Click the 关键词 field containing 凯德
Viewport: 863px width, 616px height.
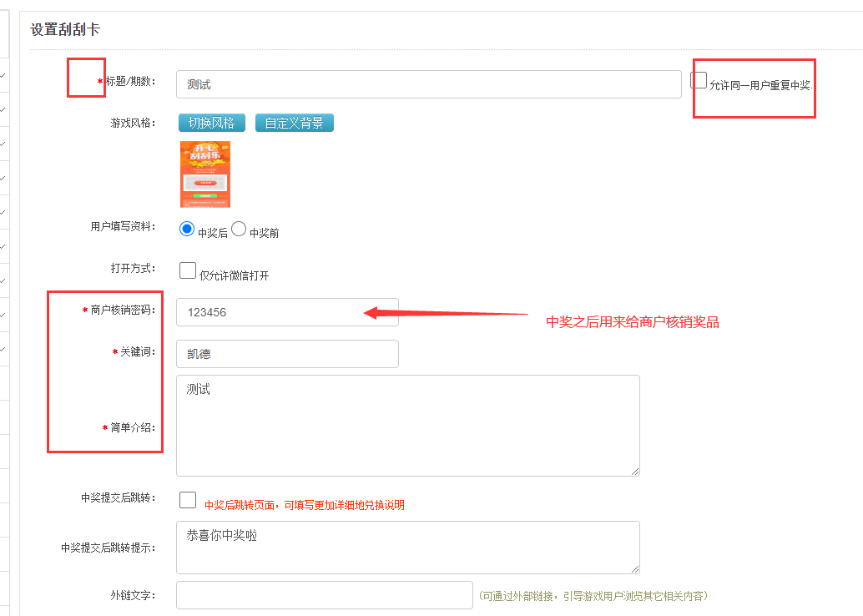coord(287,354)
